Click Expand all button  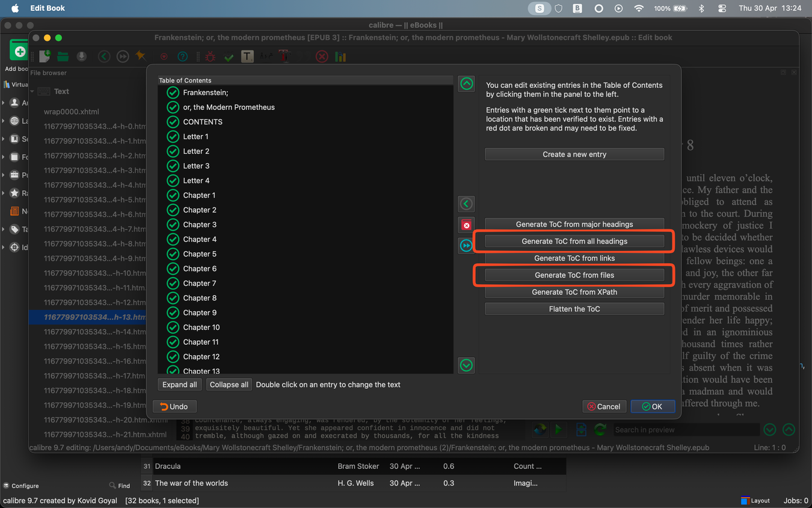tap(180, 385)
